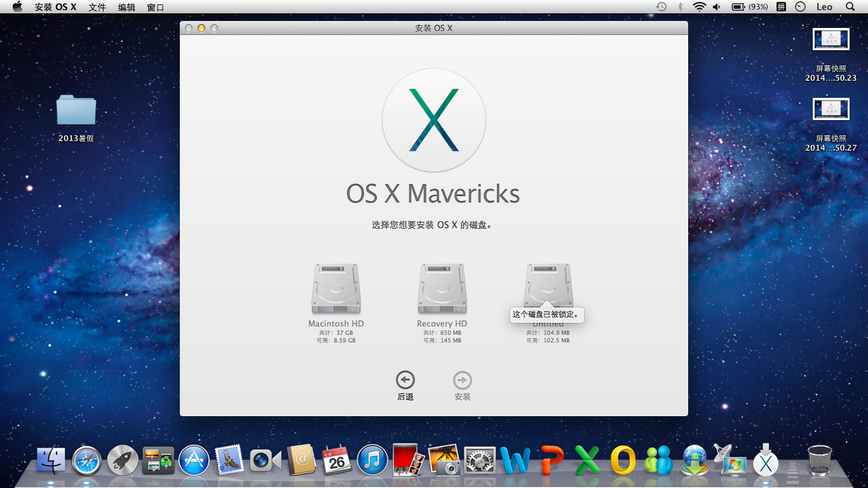
Task: Open the Pinyin input source menu
Action: coord(781,7)
